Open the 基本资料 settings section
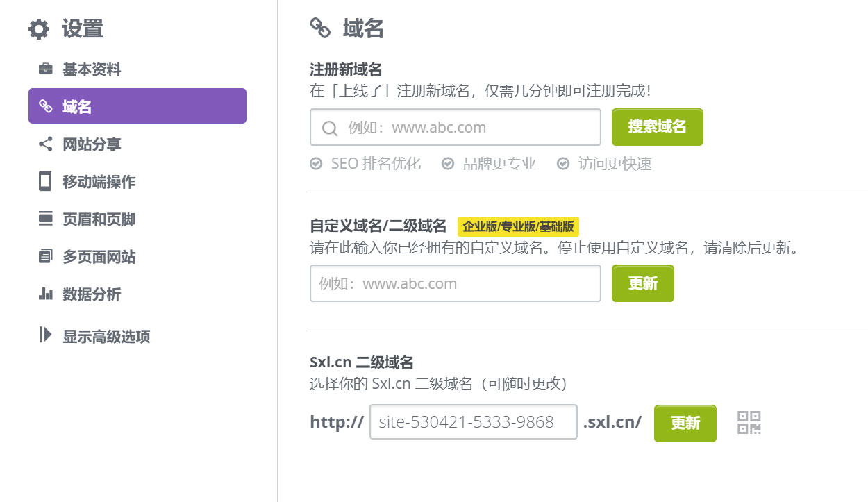The width and height of the screenshot is (868, 502). [92, 69]
